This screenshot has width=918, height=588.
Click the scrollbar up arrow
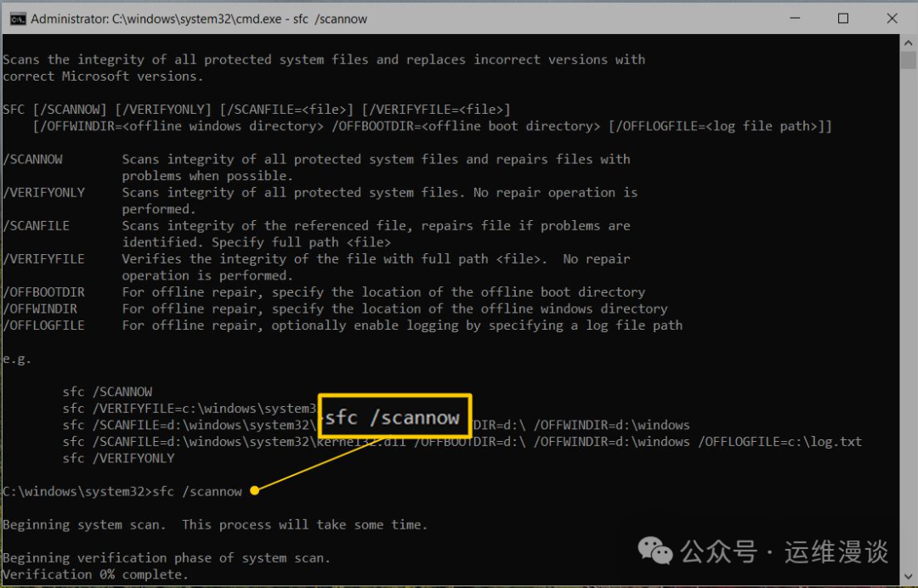tap(908, 42)
